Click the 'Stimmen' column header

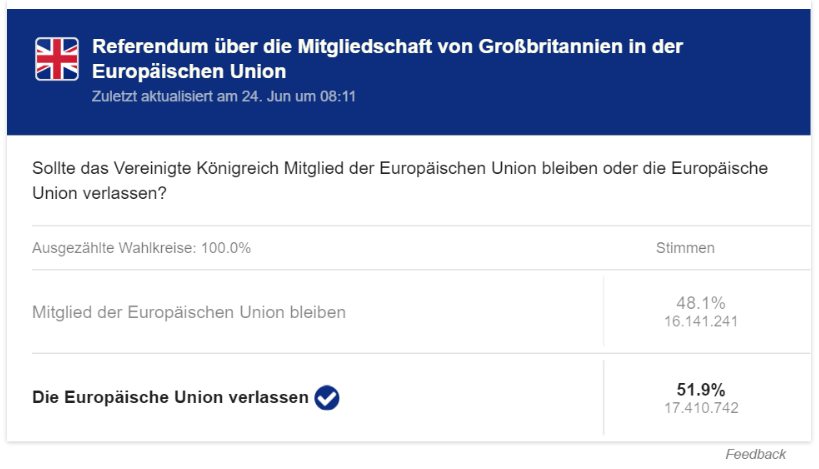685,248
